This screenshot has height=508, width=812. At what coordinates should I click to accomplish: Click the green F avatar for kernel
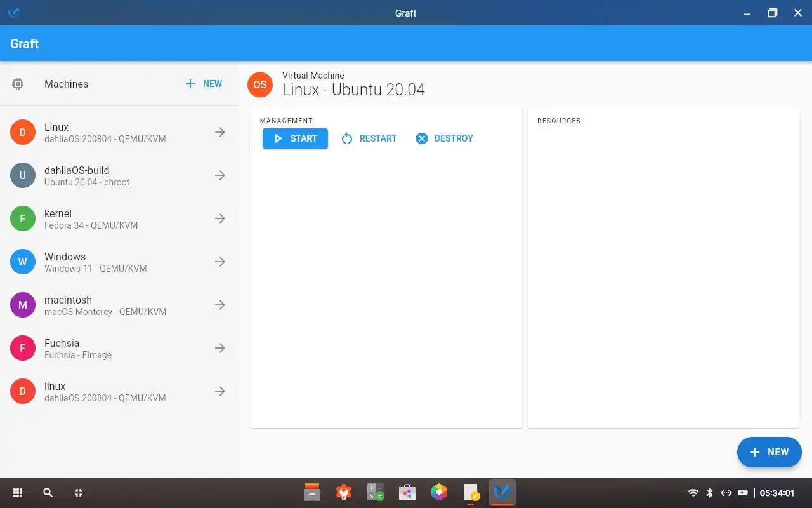click(x=23, y=218)
